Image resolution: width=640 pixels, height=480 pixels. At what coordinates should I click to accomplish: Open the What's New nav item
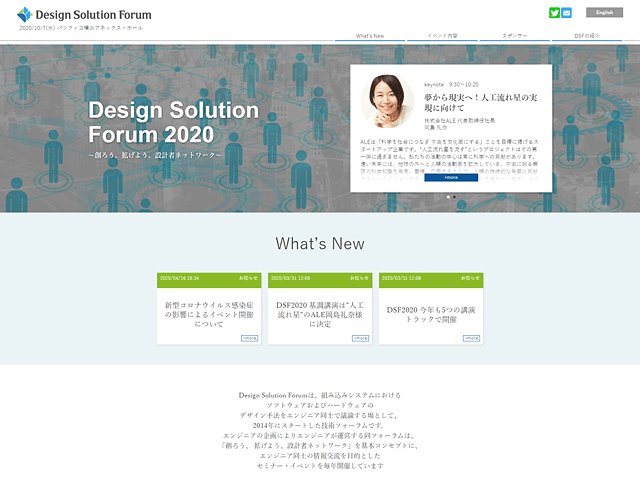370,36
